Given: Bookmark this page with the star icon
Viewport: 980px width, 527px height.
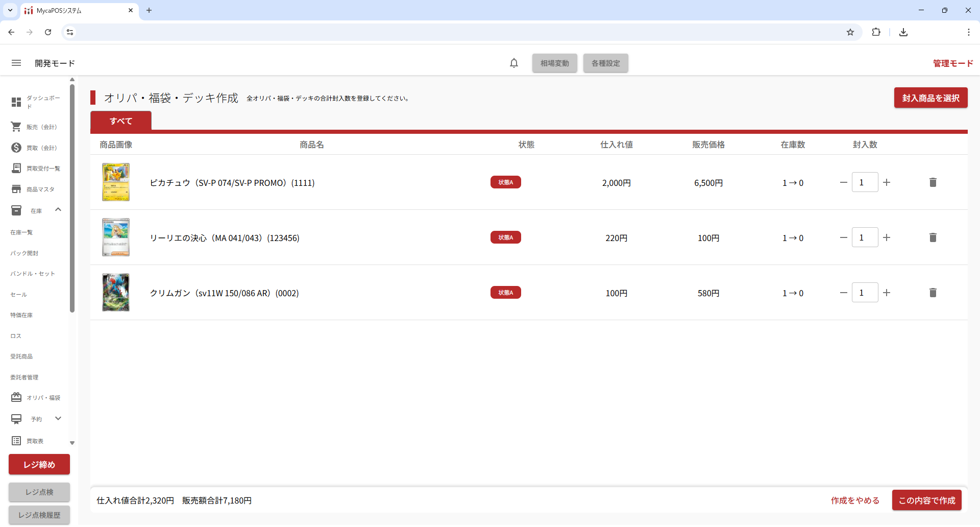Looking at the screenshot, I should click(850, 32).
